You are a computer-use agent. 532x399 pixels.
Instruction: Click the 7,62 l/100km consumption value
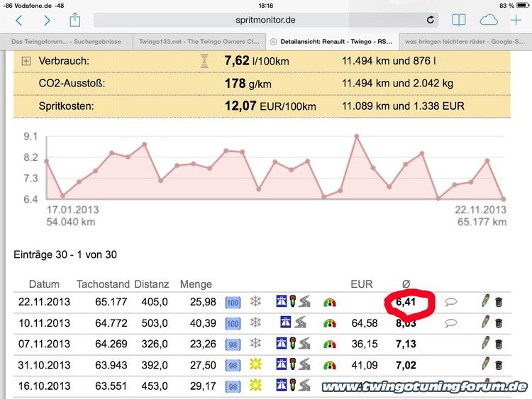pyautogui.click(x=257, y=61)
